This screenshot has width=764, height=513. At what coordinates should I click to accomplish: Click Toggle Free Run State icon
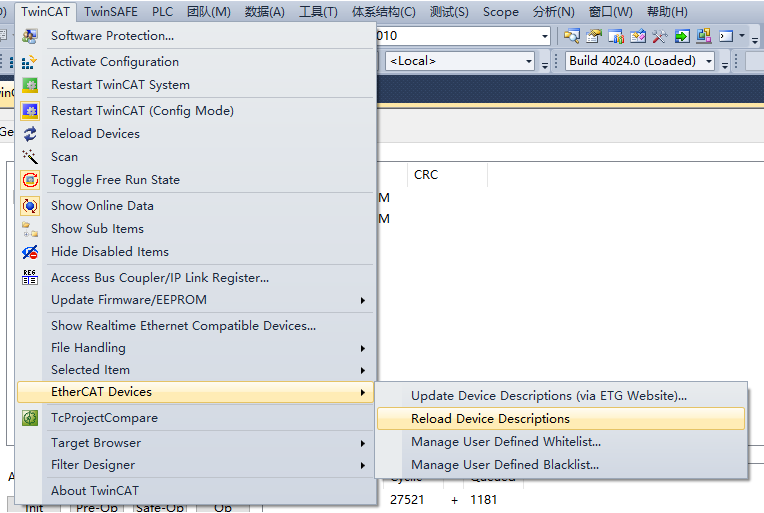point(30,180)
